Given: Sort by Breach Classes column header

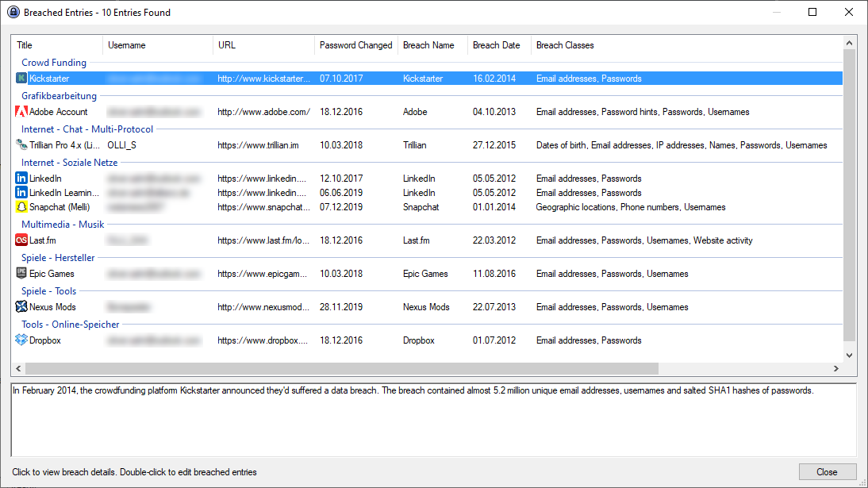Looking at the screenshot, I should [x=686, y=45].
